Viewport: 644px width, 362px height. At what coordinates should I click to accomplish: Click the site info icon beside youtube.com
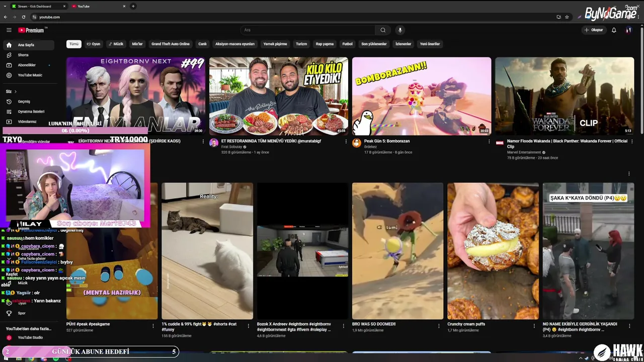coord(34,17)
